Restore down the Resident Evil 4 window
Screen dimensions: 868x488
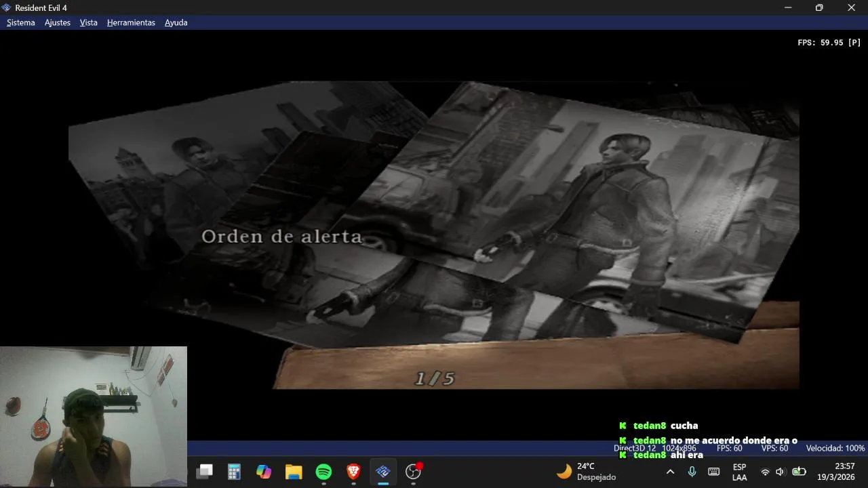pyautogui.click(x=819, y=7)
